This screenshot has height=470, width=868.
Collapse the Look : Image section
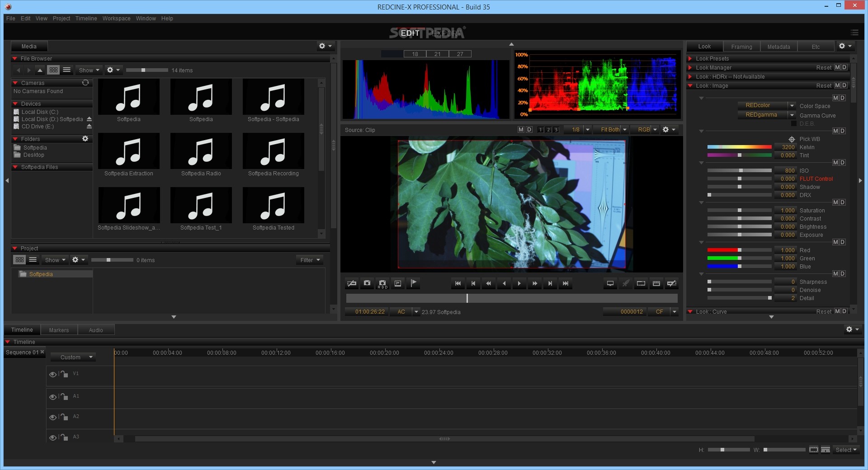690,86
